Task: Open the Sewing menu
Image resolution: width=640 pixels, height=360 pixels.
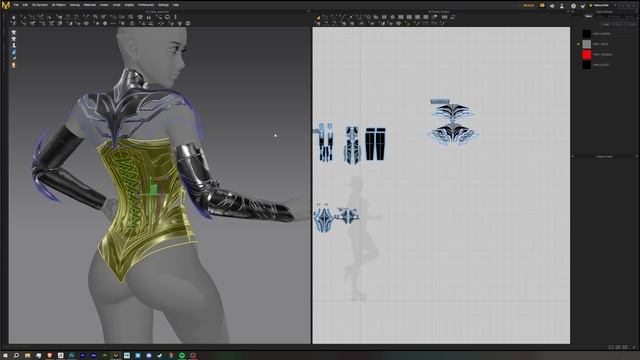Action: (75, 5)
